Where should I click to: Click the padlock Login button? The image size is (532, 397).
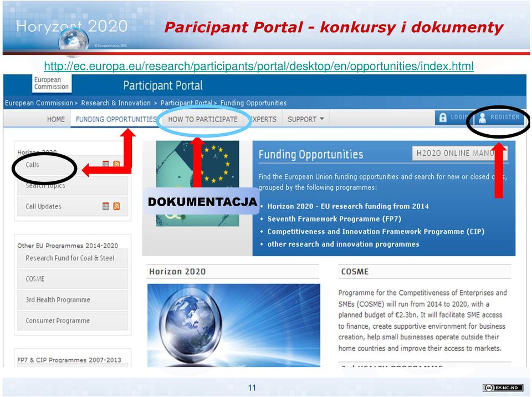pos(453,118)
